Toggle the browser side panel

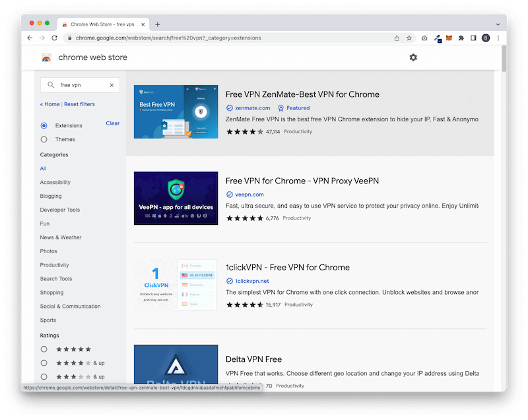point(473,38)
